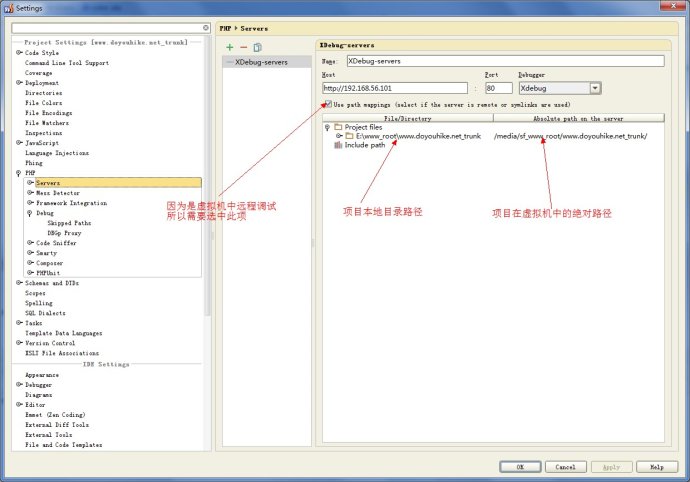Click the settings tree vertical scrollbar
The height and width of the screenshot is (482, 690).
[x=207, y=176]
